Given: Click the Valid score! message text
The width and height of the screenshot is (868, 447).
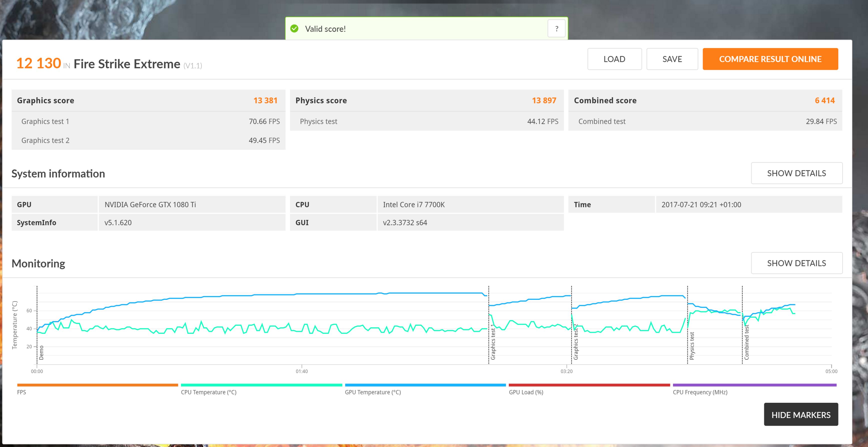Looking at the screenshot, I should 325,29.
